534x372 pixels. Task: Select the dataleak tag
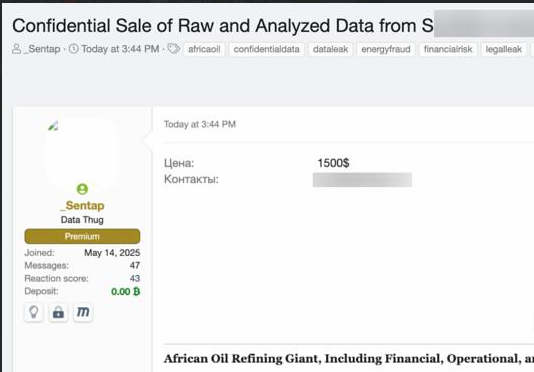point(330,49)
